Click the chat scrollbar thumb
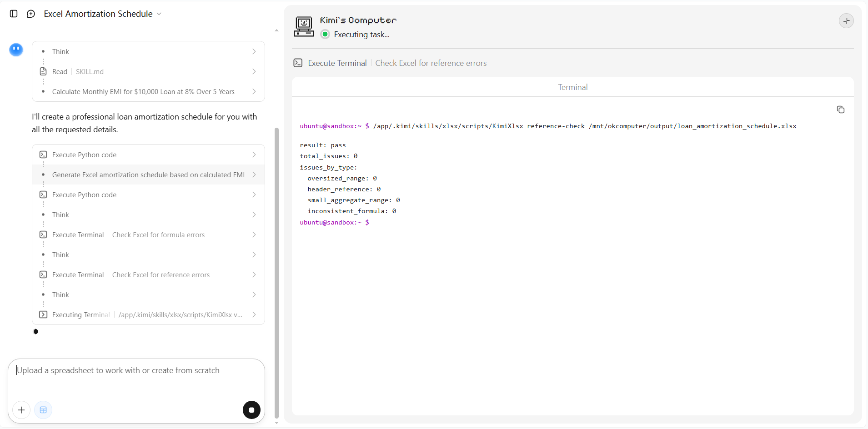This screenshot has width=868, height=429. click(276, 273)
